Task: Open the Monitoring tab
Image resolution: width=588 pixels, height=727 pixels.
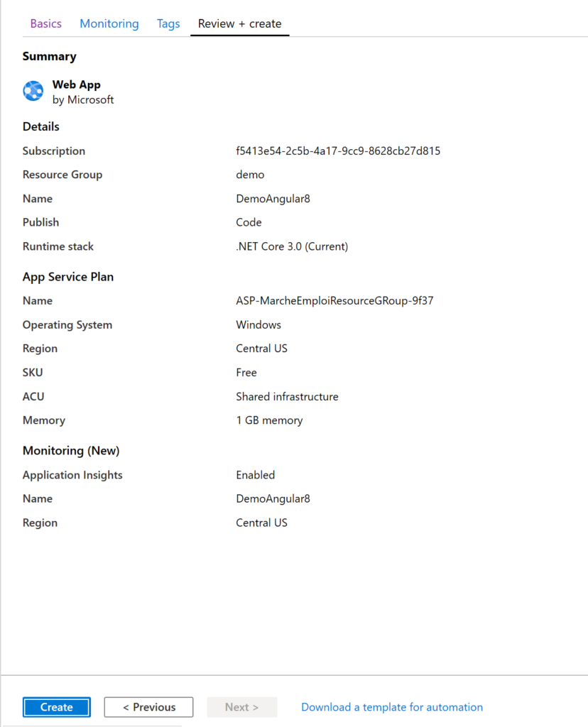Action: pos(109,23)
